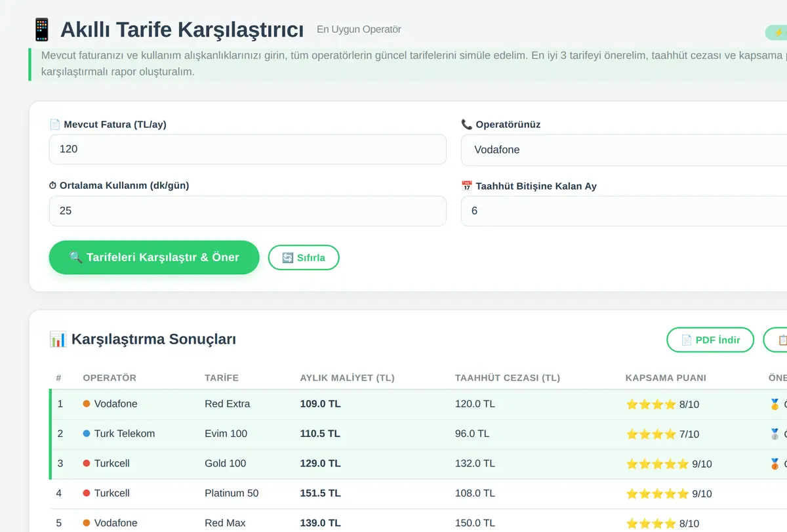
Task: Click the star rating in the Platinum 50 row
Action: pos(657,494)
